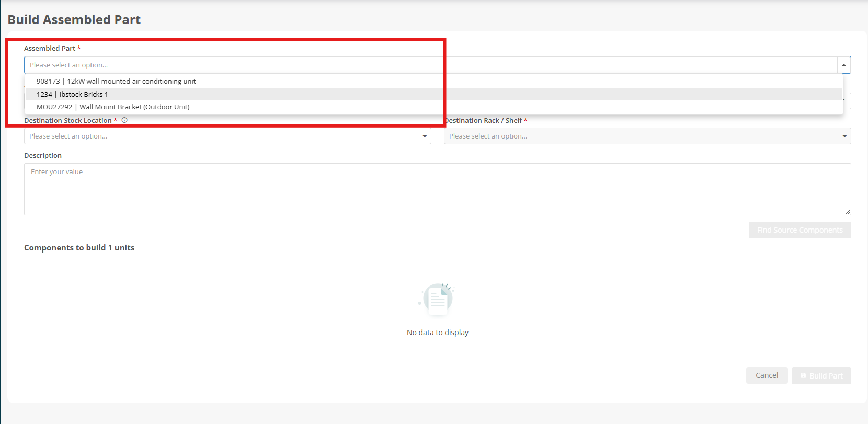The height and width of the screenshot is (424, 868).
Task: Click the Description field label
Action: [x=43, y=155]
